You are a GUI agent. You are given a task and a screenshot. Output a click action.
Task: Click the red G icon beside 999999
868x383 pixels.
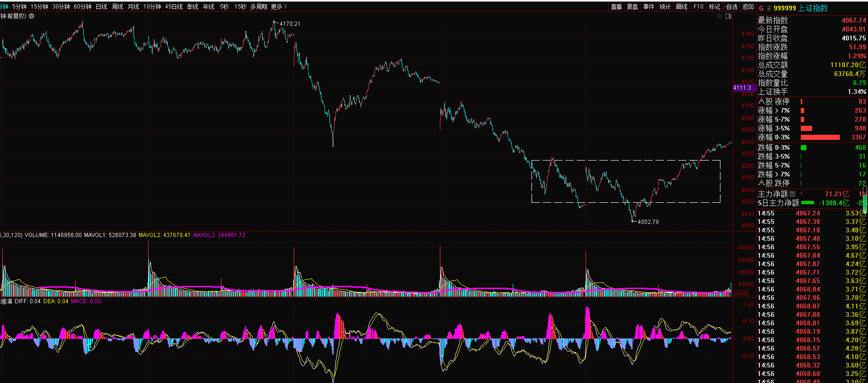(x=761, y=8)
